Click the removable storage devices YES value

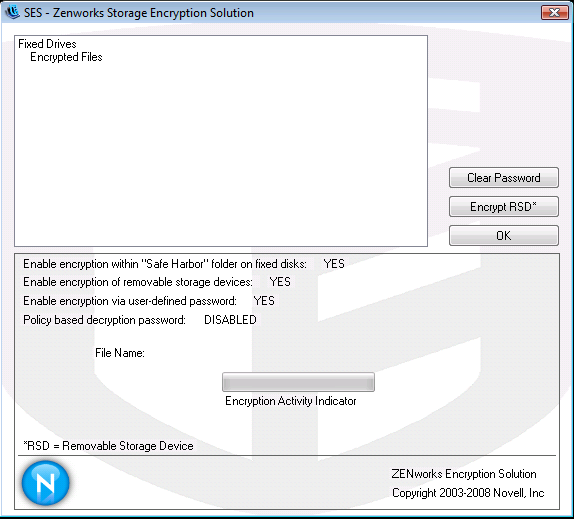(x=280, y=282)
